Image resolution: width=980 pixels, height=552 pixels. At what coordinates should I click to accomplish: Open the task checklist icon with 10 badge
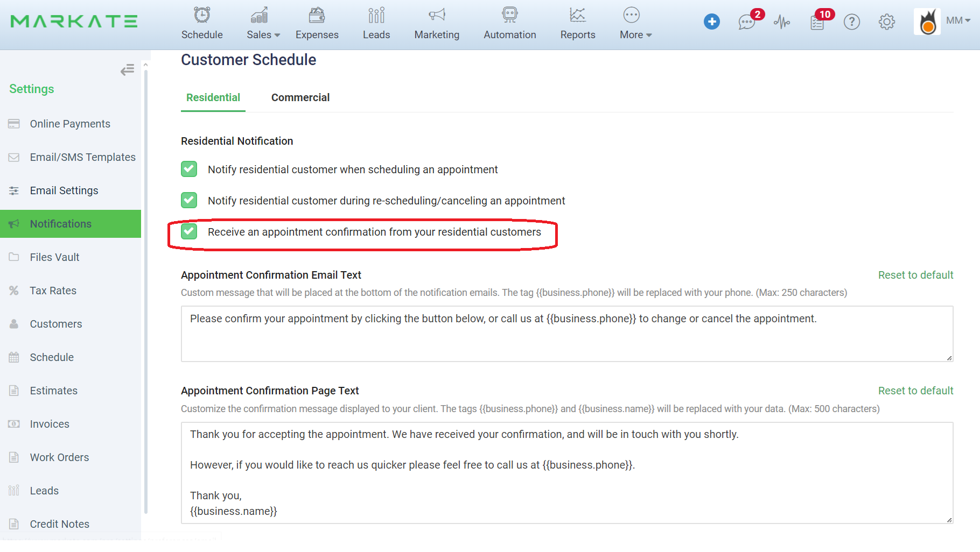817,22
